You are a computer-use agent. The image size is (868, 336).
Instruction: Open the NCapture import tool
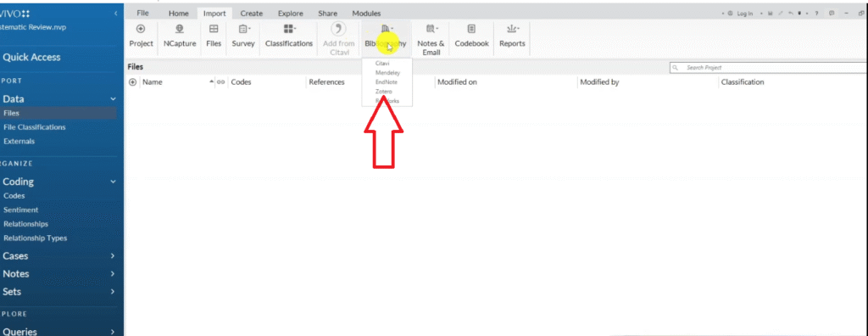tap(180, 30)
